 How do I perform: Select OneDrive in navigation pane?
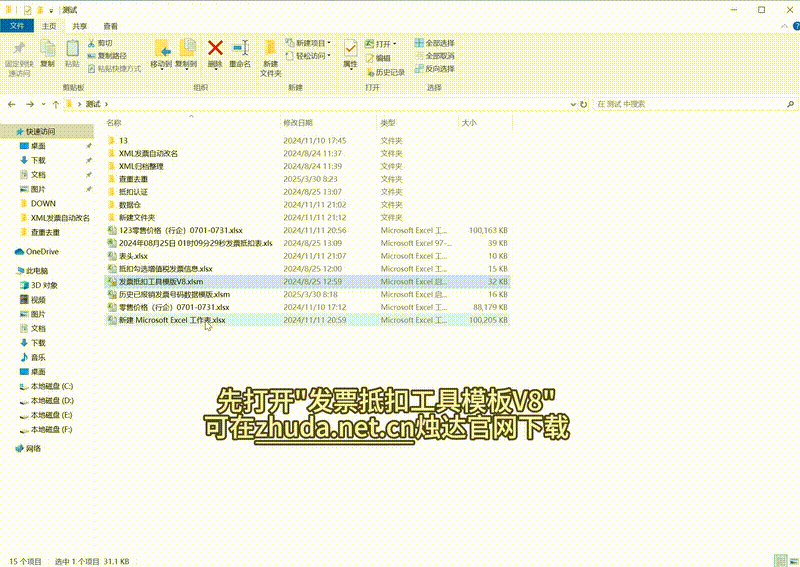tap(42, 252)
